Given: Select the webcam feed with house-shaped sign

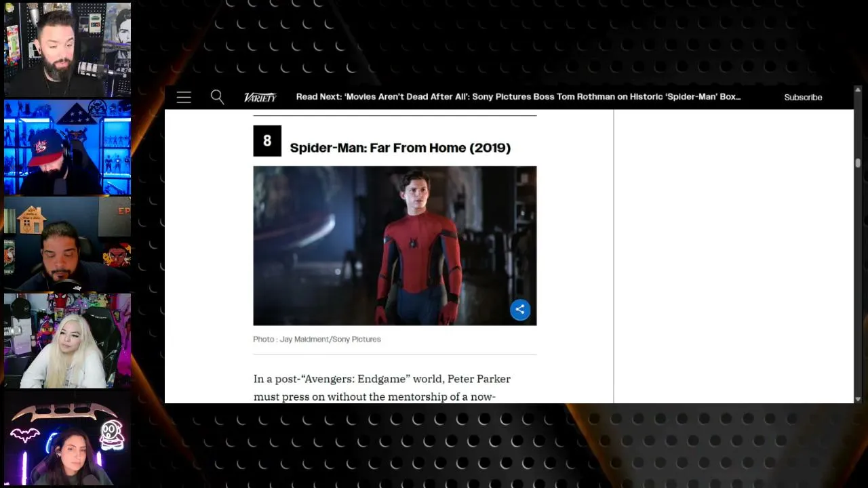Looking at the screenshot, I should tap(67, 244).
